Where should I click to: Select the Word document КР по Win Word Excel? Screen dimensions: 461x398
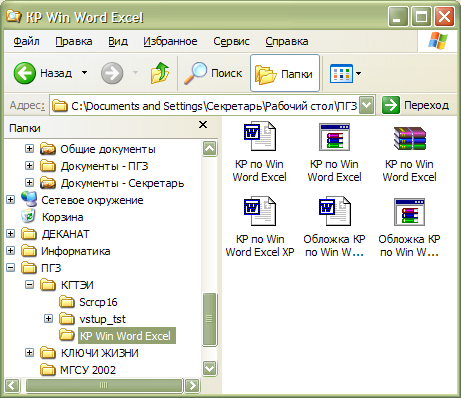(x=260, y=152)
